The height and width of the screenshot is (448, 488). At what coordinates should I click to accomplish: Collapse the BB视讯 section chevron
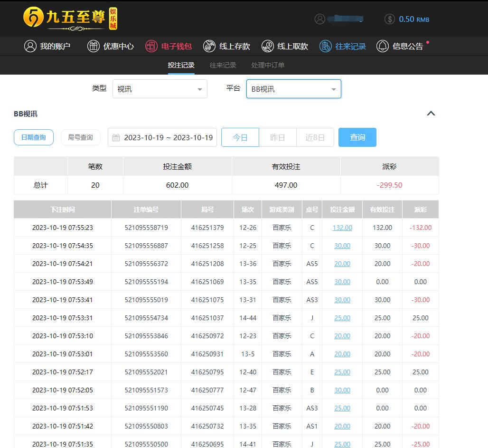pyautogui.click(x=431, y=114)
